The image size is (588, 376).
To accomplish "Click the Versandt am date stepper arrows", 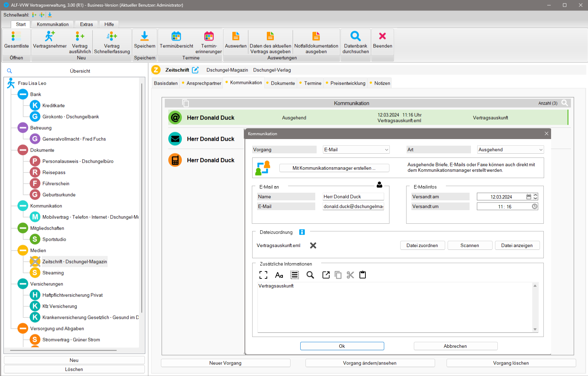I will pyautogui.click(x=535, y=197).
